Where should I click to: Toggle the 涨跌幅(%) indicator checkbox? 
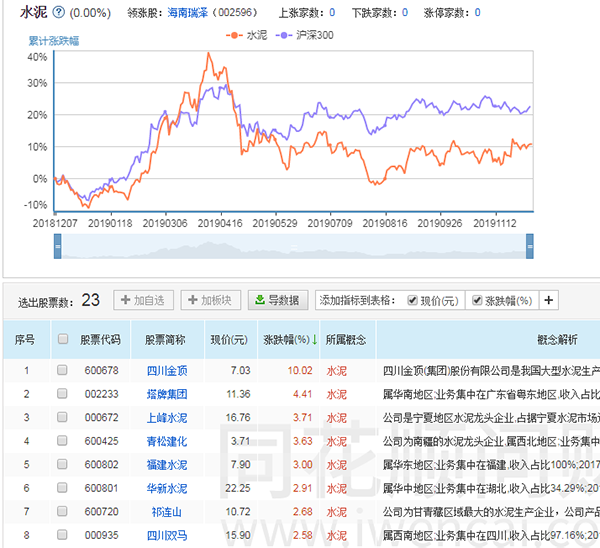pyautogui.click(x=477, y=300)
